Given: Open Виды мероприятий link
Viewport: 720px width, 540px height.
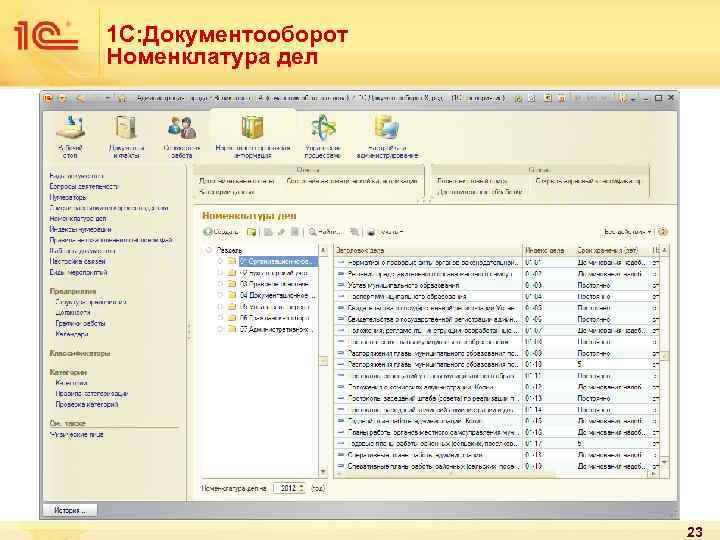Looking at the screenshot, I should 79,272.
